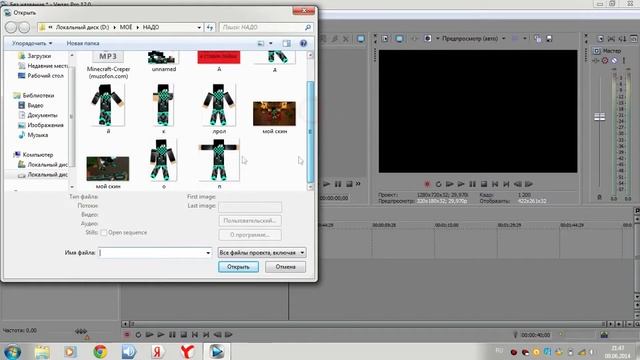This screenshot has height=360, width=640.
Task: Click the Отмена button
Action: [285, 267]
